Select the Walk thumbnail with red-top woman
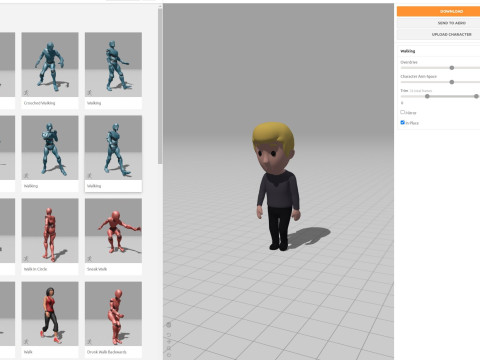 (x=50, y=314)
